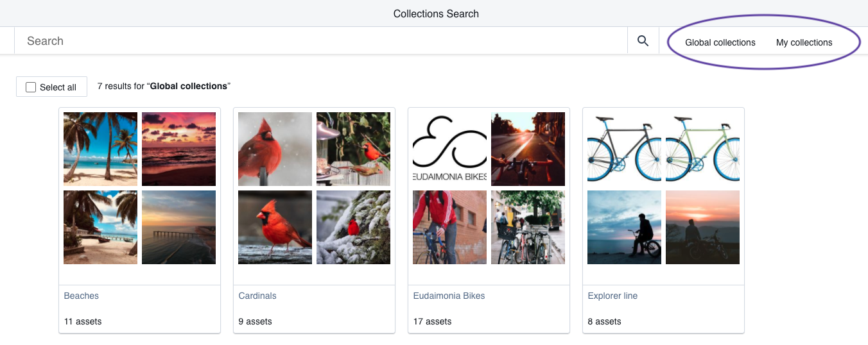Screen dimensions: 868x345
Task: Switch to Global collections tab
Action: click(720, 43)
